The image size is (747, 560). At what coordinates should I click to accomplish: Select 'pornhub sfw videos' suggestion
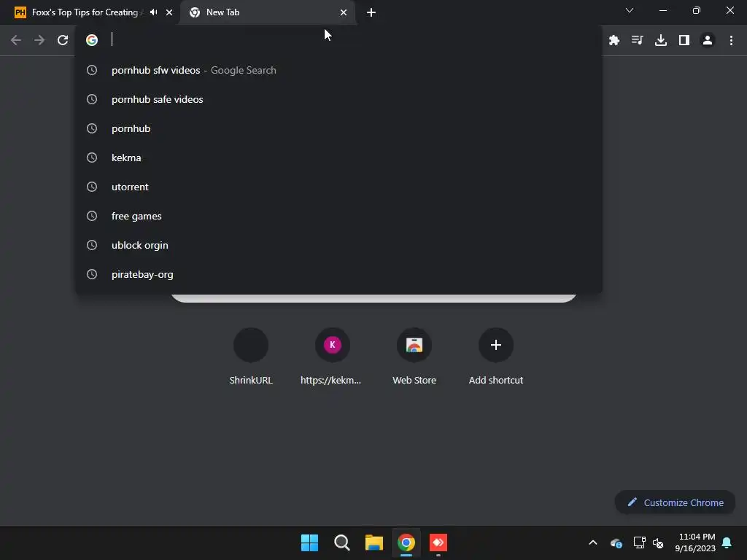point(338,71)
